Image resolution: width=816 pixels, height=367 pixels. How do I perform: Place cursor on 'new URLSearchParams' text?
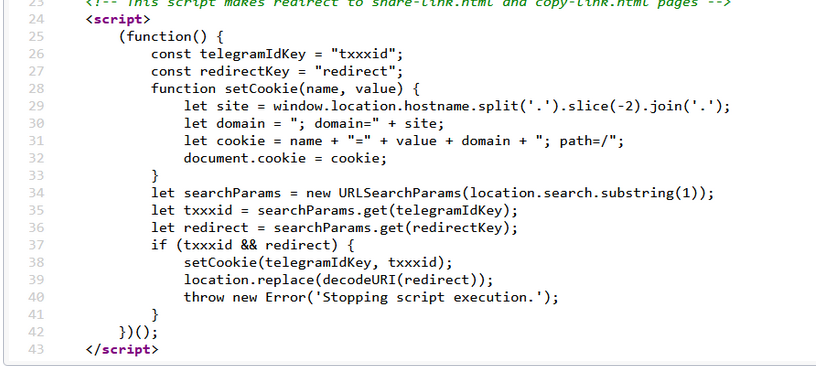[x=383, y=193]
